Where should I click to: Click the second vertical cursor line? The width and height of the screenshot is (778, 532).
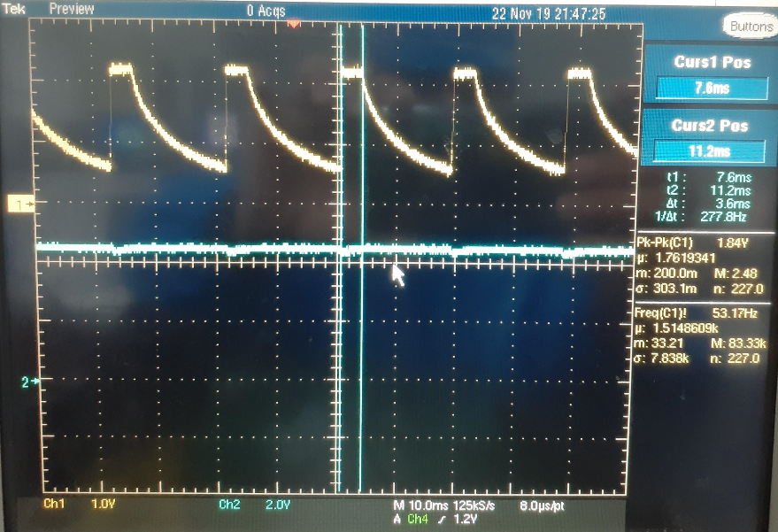[362, 258]
